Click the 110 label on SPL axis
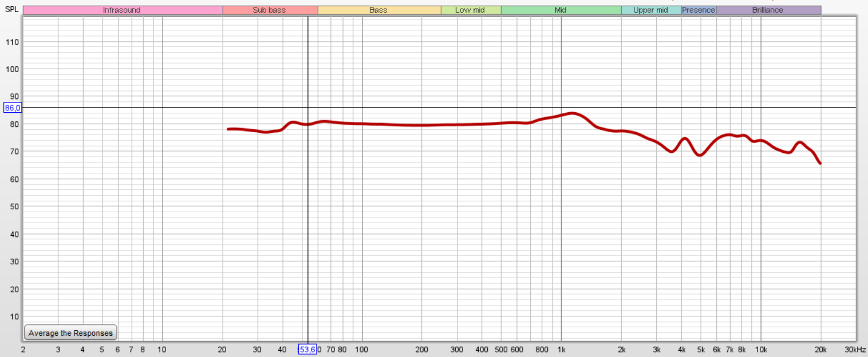The width and height of the screenshot is (868, 357). point(12,42)
